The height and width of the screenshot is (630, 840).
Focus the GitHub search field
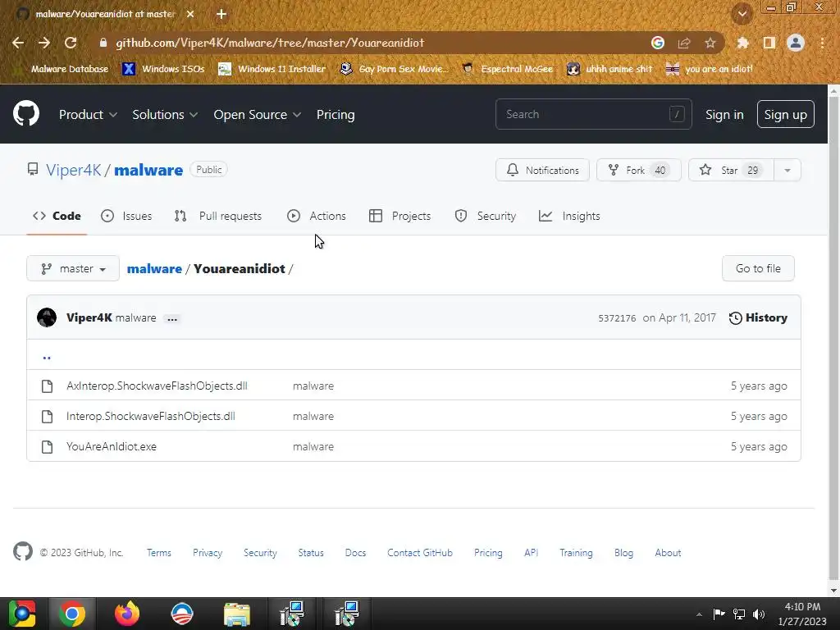tap(594, 114)
